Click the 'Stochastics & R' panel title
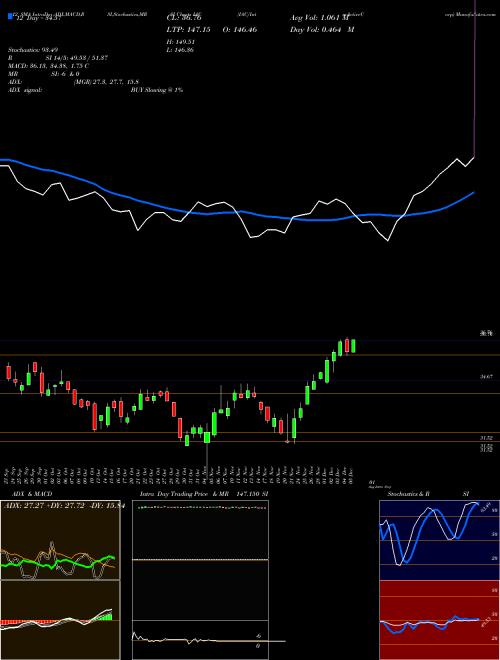The width and height of the screenshot is (500, 660). [409, 494]
